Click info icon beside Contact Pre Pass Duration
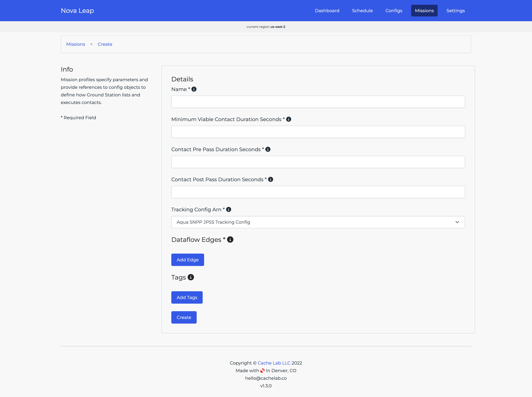Screen dimensions: 532x397 (268, 149)
